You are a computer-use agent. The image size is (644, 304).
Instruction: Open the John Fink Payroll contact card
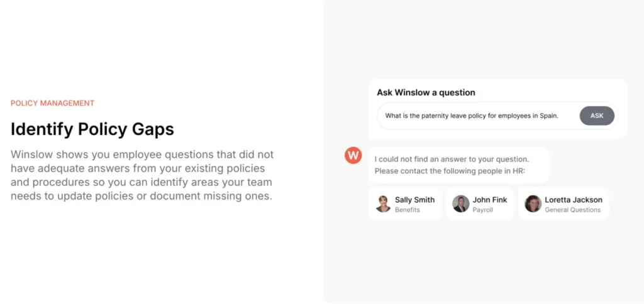[480, 204]
